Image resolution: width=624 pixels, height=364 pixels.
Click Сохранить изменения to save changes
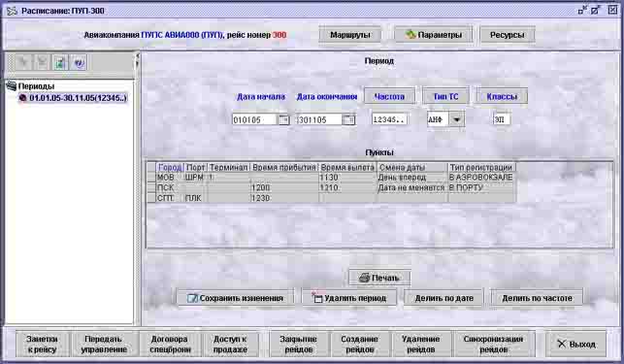tap(236, 298)
